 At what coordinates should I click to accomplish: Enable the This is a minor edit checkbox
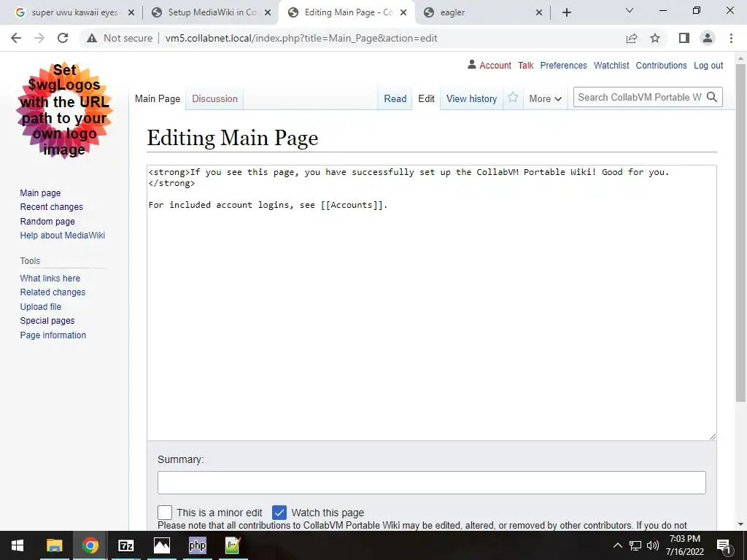point(165,513)
